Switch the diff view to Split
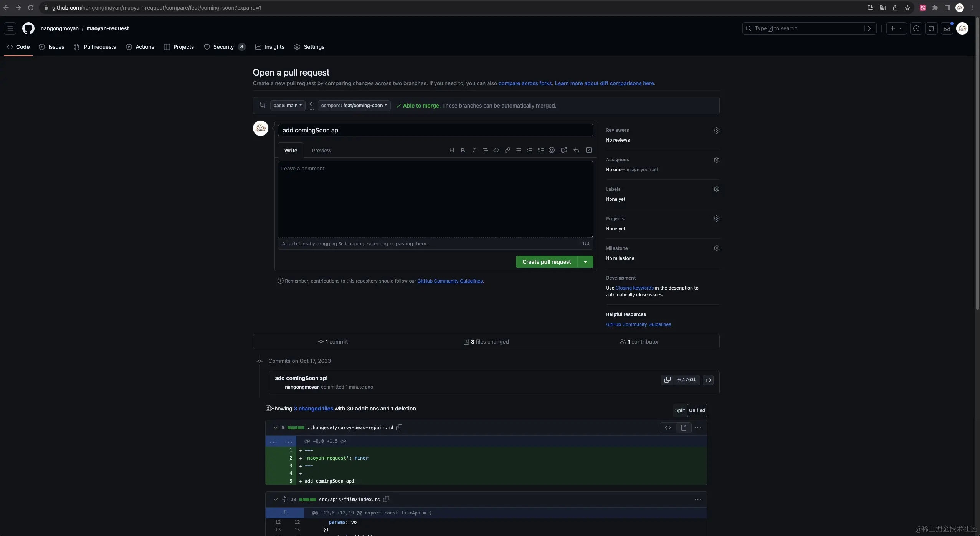The width and height of the screenshot is (980, 536). [x=679, y=410]
